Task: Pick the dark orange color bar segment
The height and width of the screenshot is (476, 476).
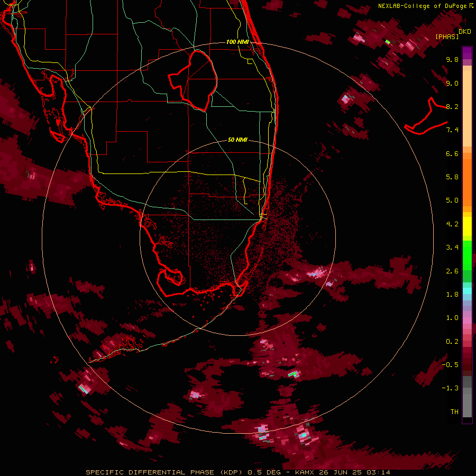Action: tap(467, 182)
